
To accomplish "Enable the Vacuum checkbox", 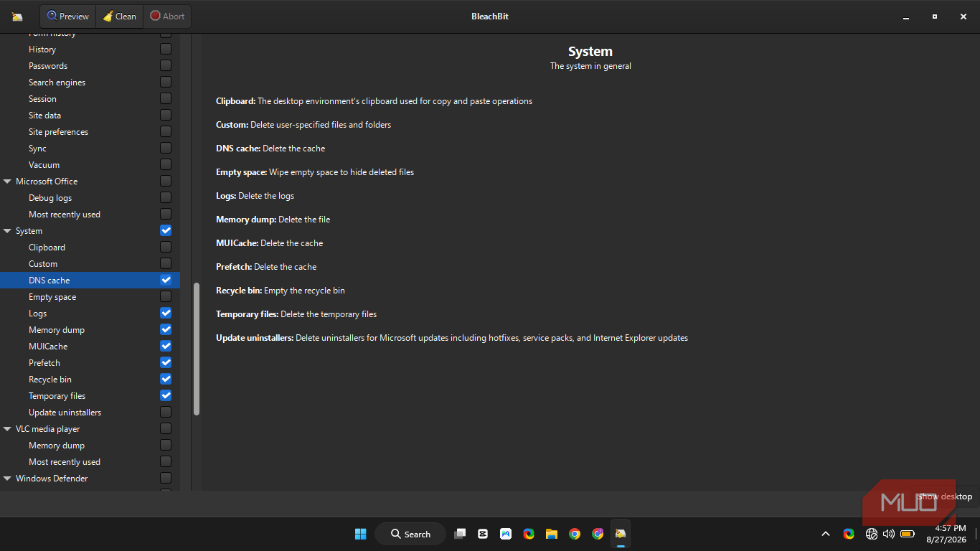I will point(166,164).
